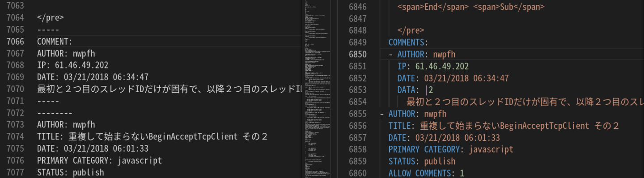
Task: Click 'STATUS: publish' on line 7077
Action: 70,172
